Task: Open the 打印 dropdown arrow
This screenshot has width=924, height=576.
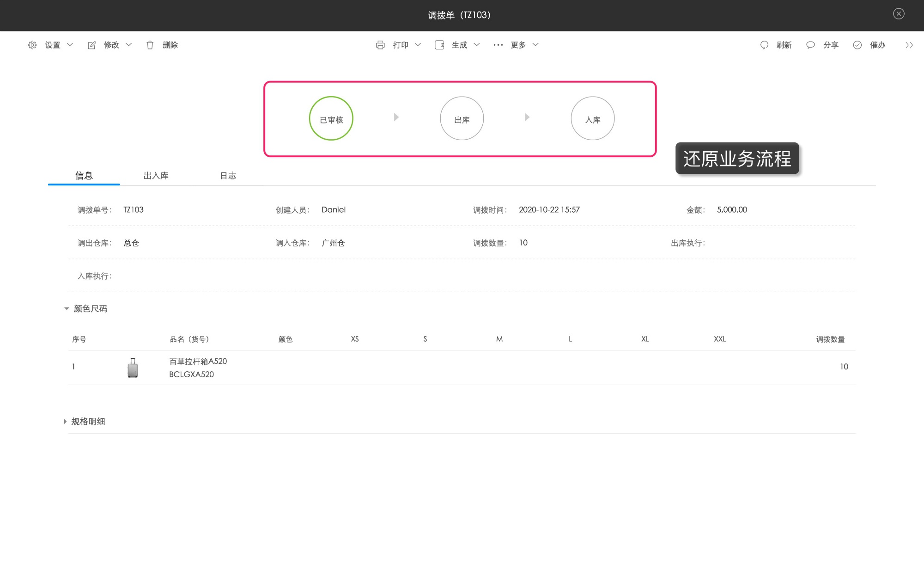Action: point(418,45)
